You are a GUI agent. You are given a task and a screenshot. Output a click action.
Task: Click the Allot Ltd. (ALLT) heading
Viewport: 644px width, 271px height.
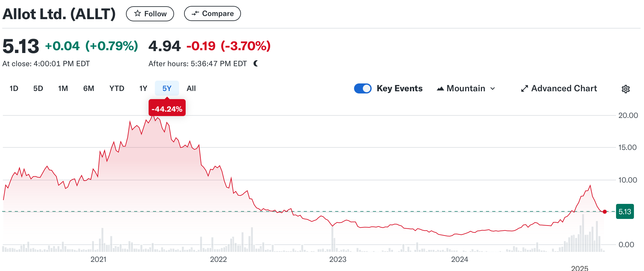[59, 14]
